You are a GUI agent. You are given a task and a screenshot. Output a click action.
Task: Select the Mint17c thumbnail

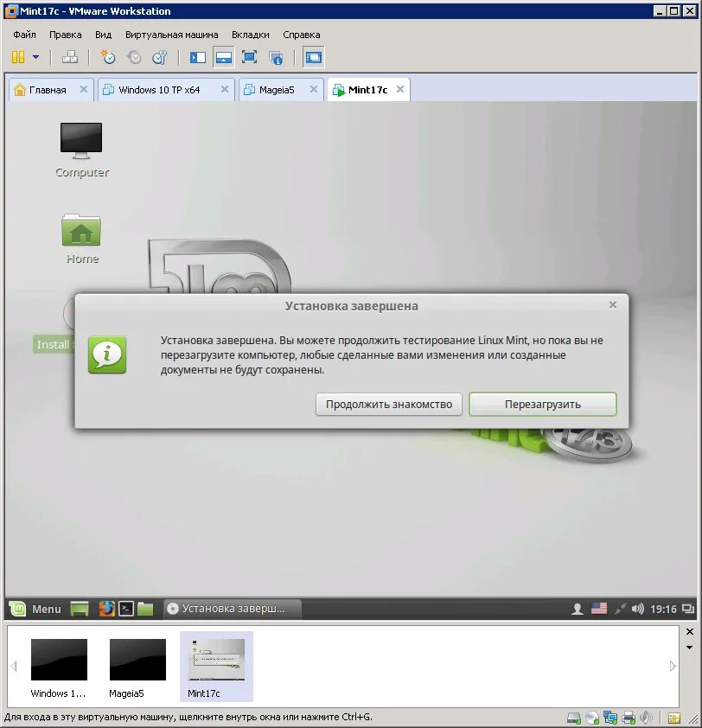216,667
